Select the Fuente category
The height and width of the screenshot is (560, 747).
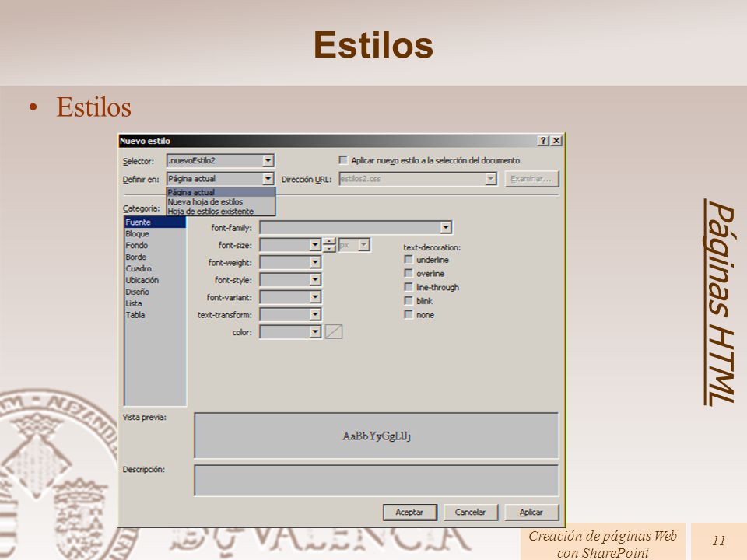[x=155, y=222]
